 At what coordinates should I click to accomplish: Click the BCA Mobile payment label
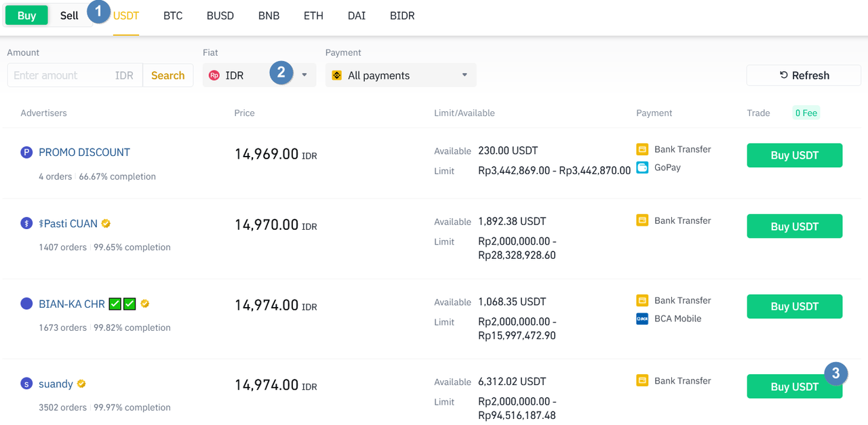click(x=678, y=319)
